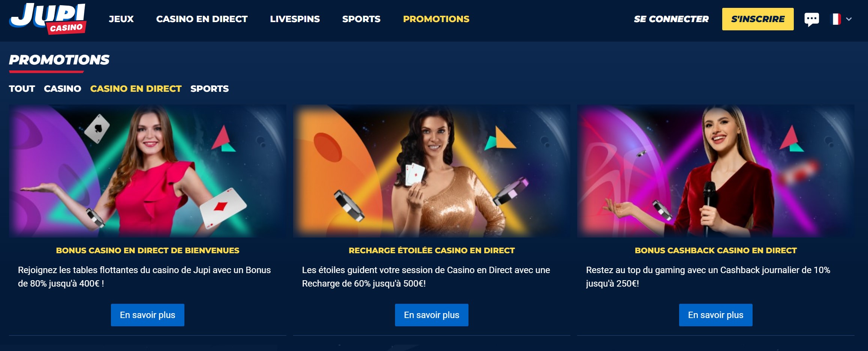This screenshot has height=351, width=868.
Task: Select the SPORTS promotions filter tab
Action: pyautogui.click(x=210, y=89)
